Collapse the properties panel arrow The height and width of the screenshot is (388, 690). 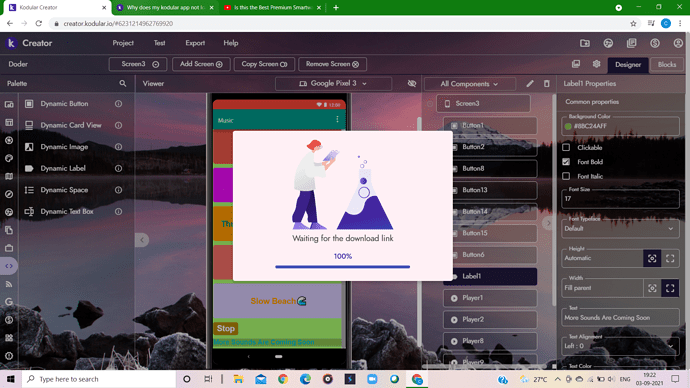[548, 223]
